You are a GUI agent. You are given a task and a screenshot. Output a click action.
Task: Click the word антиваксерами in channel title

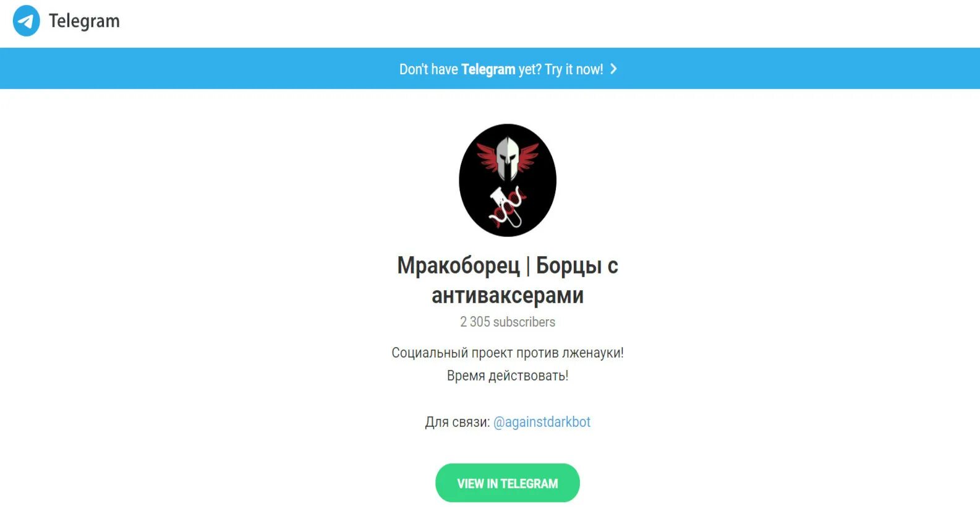508,296
